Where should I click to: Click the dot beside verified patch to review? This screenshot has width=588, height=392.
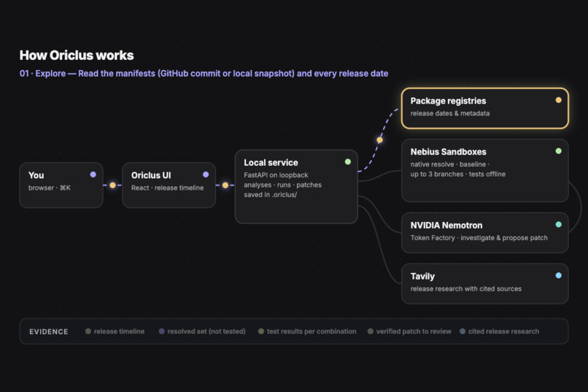[x=371, y=331]
